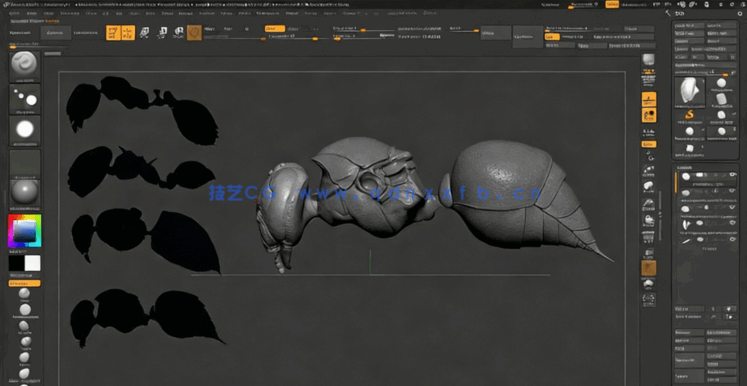Select the Rotate transform tool

coord(178,33)
